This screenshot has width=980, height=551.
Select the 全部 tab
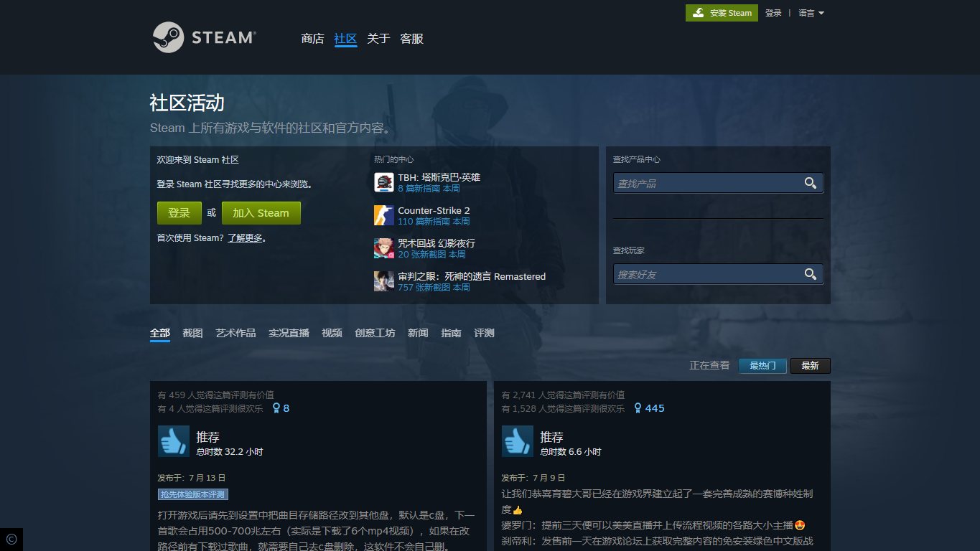[x=160, y=334]
